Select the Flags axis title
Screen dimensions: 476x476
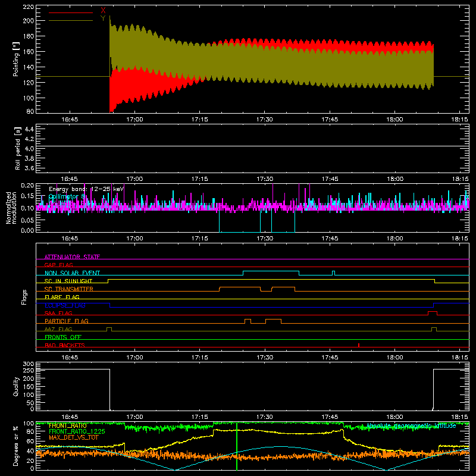24,297
